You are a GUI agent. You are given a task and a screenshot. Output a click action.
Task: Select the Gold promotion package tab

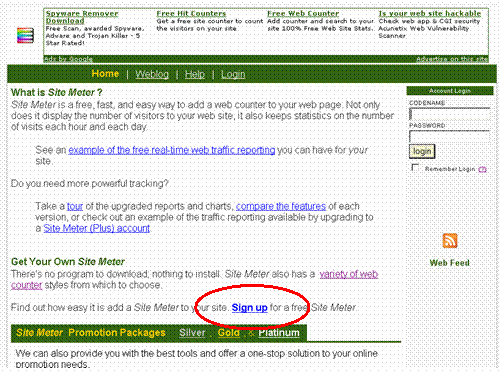229,333
